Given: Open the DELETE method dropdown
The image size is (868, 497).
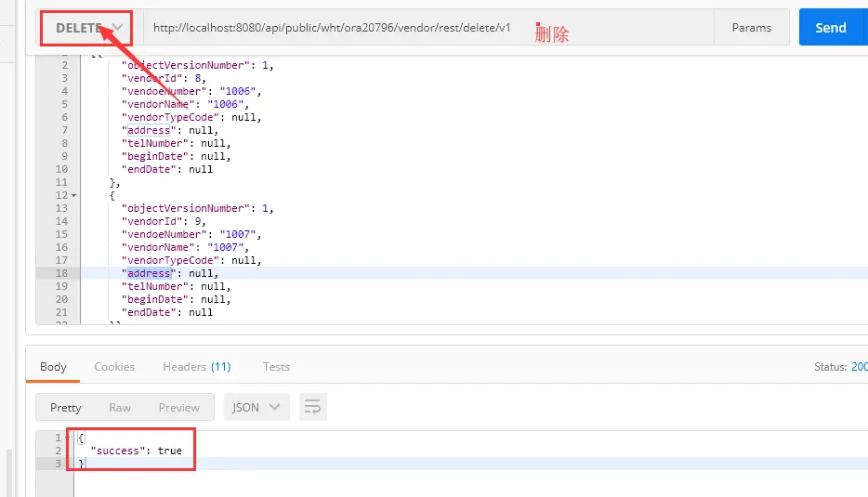Looking at the screenshot, I should [x=86, y=28].
